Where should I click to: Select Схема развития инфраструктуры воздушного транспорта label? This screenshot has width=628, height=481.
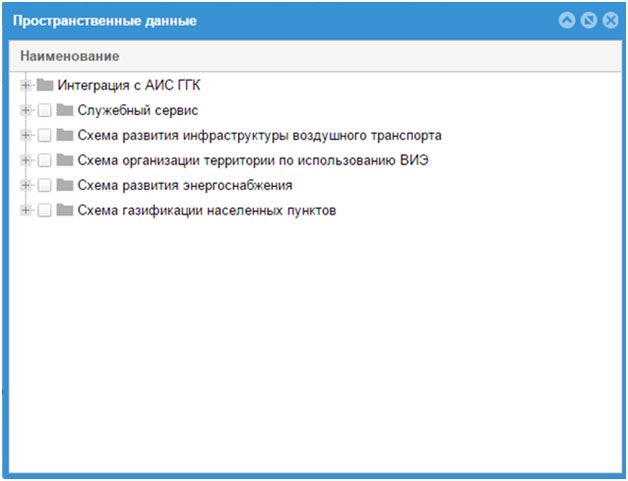(259, 135)
